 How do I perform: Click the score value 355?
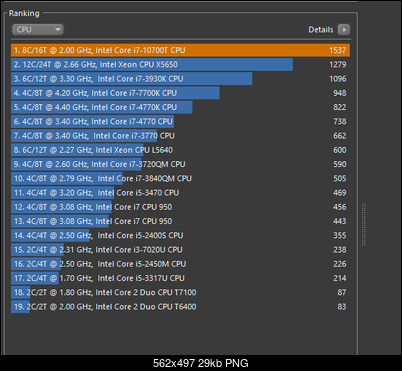(340, 236)
